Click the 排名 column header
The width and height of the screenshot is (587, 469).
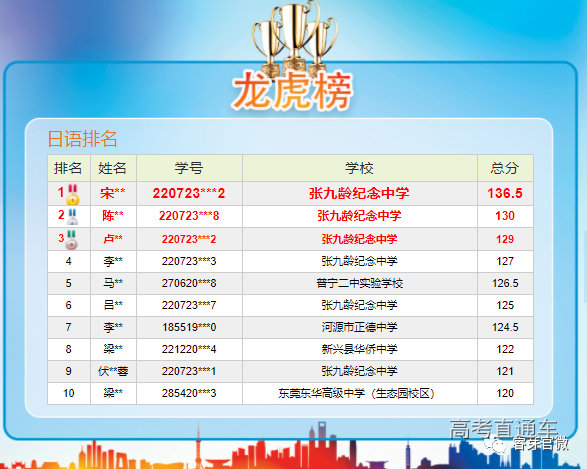pyautogui.click(x=68, y=168)
